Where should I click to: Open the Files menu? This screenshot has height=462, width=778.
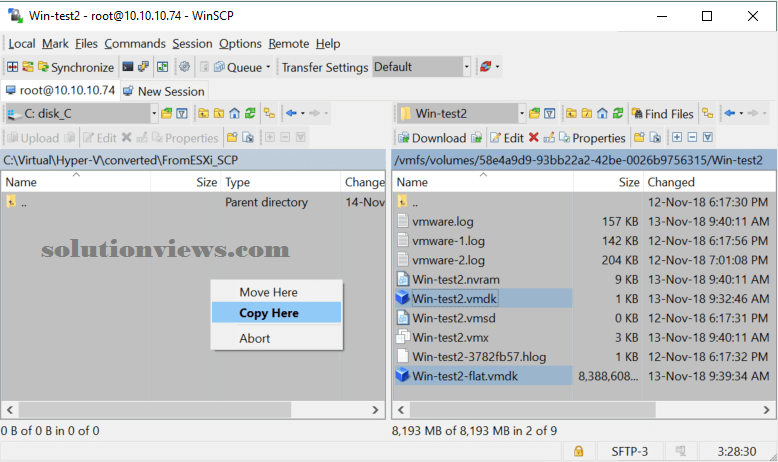(86, 44)
